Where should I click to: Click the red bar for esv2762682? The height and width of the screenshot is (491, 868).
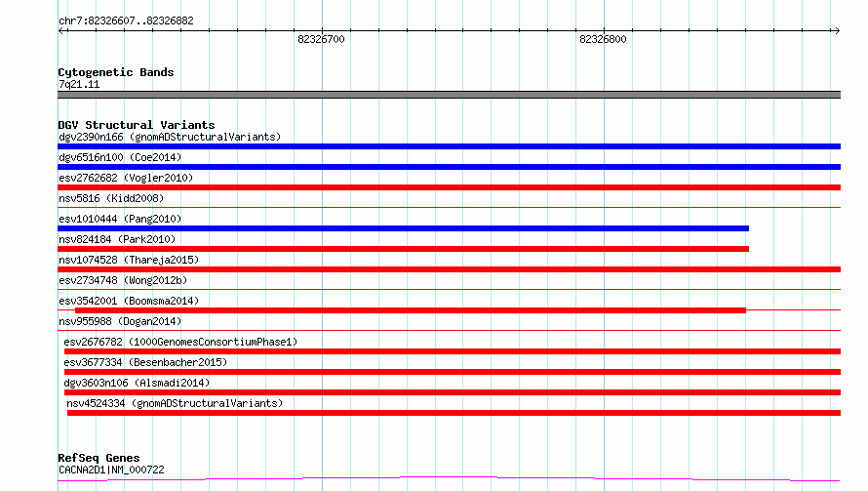449,187
